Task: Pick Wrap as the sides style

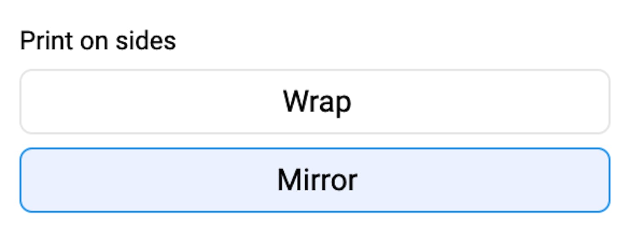Action: [315, 102]
